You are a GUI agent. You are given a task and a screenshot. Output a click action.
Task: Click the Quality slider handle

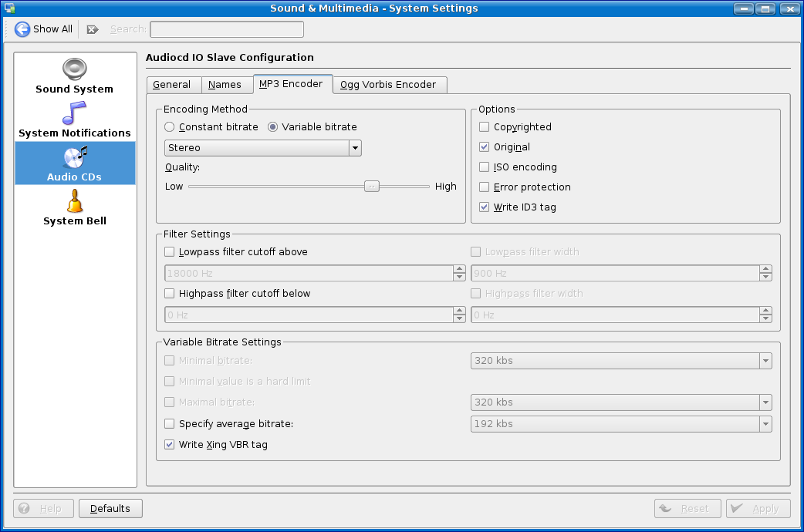372,187
